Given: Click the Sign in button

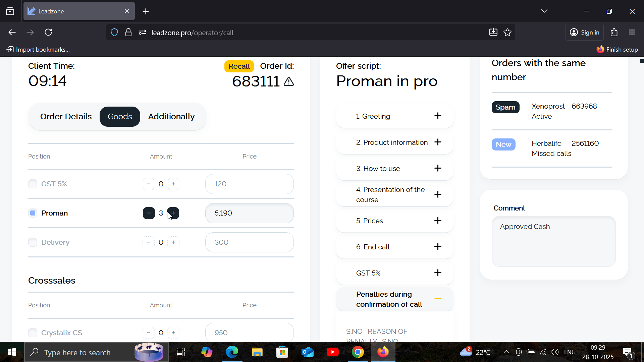Looking at the screenshot, I should coord(585,33).
